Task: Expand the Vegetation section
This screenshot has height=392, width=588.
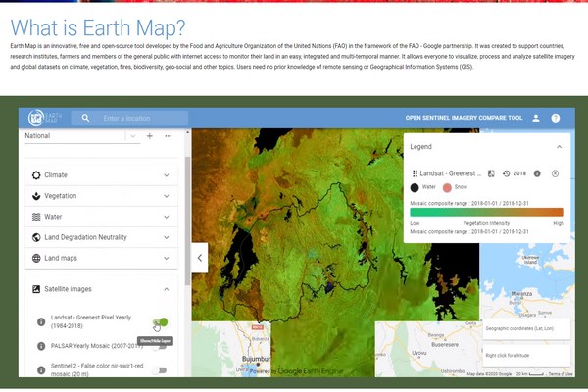Action: click(x=101, y=196)
